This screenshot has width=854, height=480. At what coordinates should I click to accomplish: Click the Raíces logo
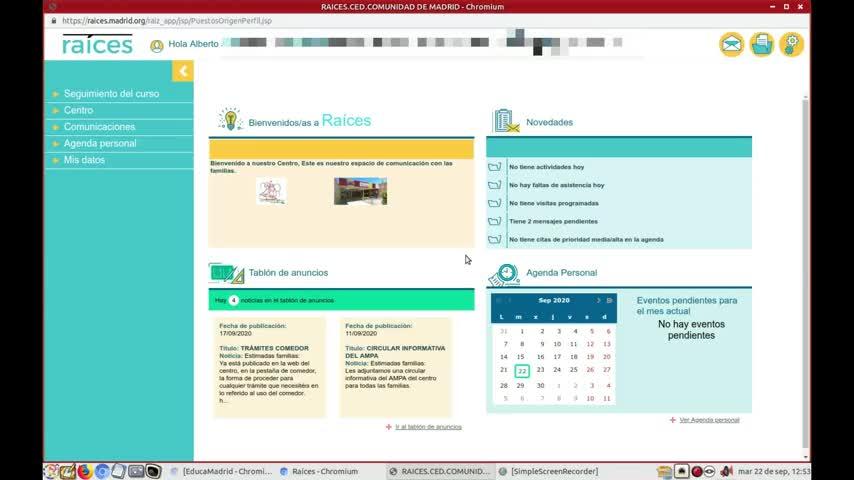point(97,44)
